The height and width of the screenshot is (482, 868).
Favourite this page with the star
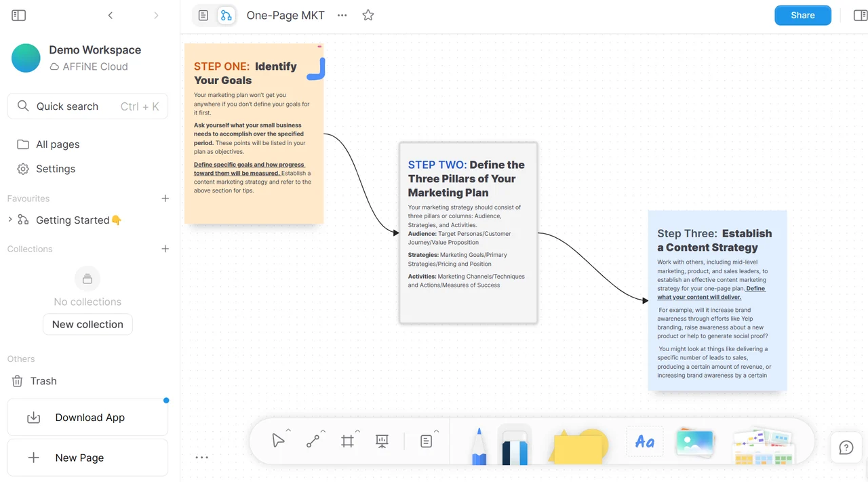(368, 15)
